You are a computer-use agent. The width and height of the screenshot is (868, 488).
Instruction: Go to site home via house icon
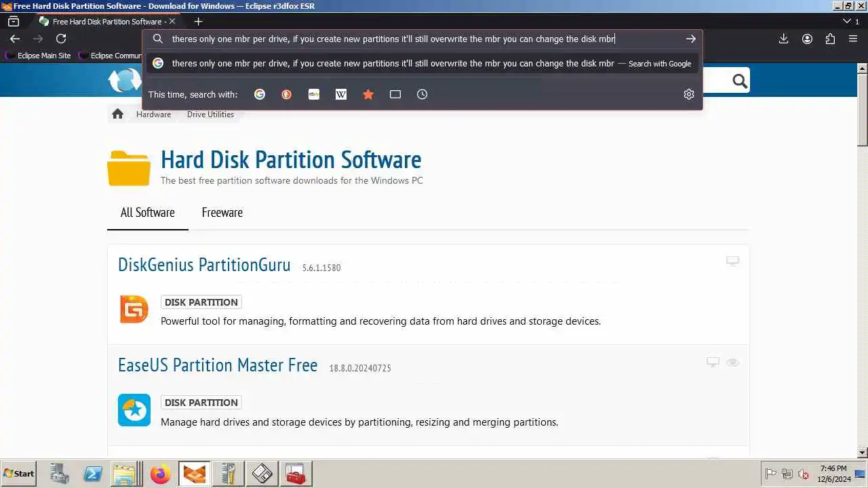coord(117,114)
